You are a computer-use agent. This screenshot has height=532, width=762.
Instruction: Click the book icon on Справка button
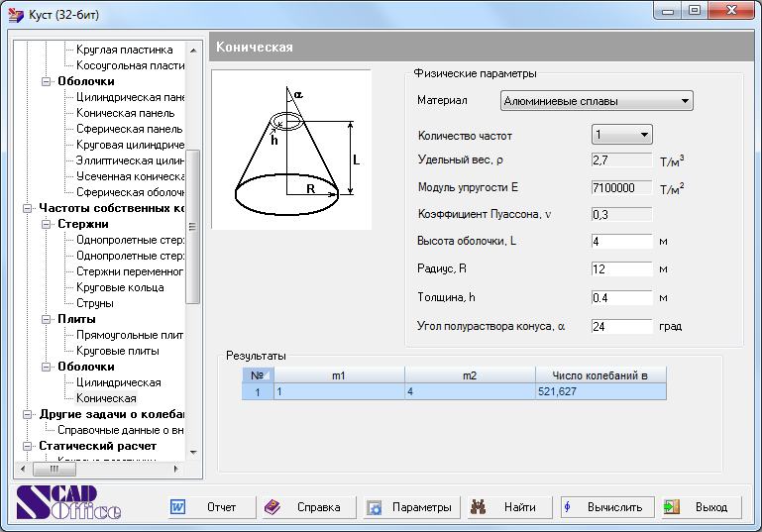[273, 507]
